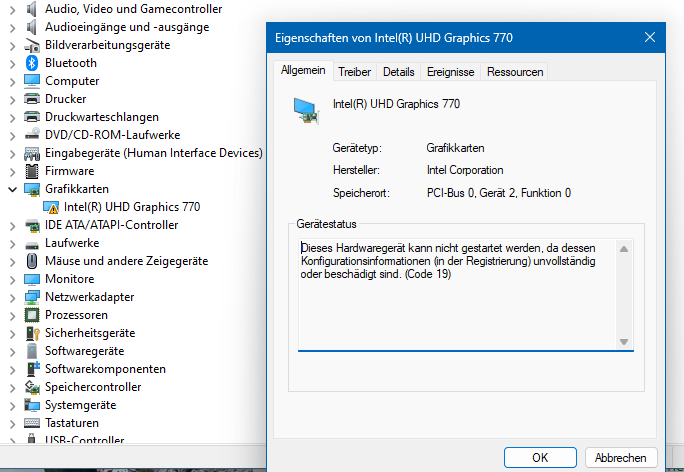The width and height of the screenshot is (684, 472).
Task: Click the Speichercontroller icon
Action: click(x=32, y=387)
